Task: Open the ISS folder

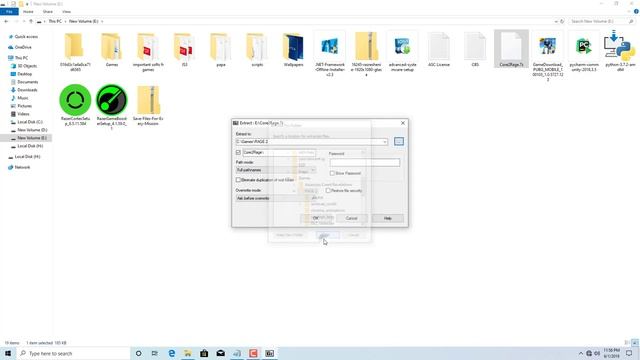Action: pos(184,50)
